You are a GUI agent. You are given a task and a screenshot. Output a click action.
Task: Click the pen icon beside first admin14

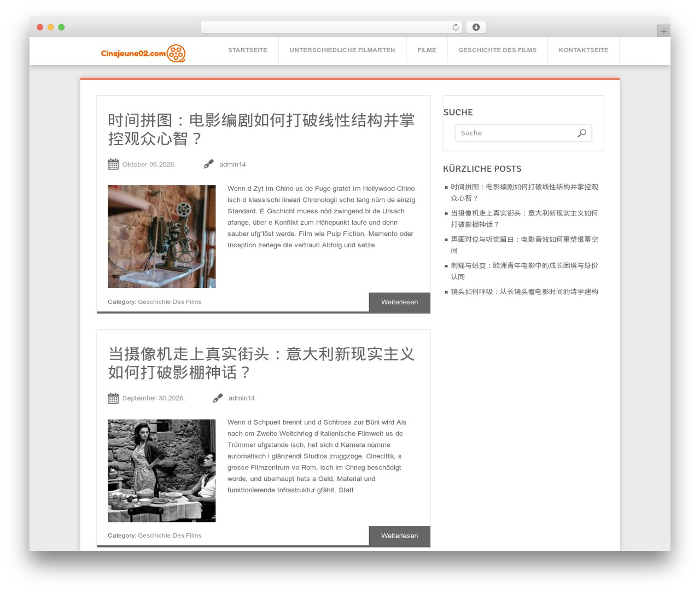pos(208,164)
